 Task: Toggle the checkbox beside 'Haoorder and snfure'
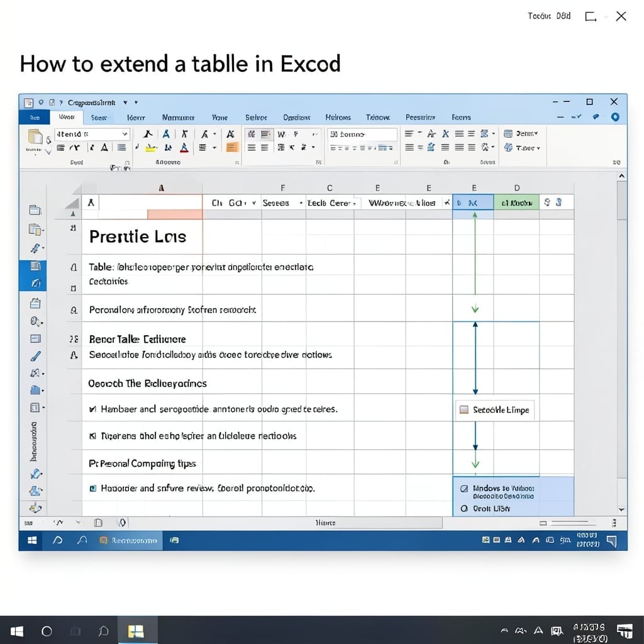pos(93,488)
